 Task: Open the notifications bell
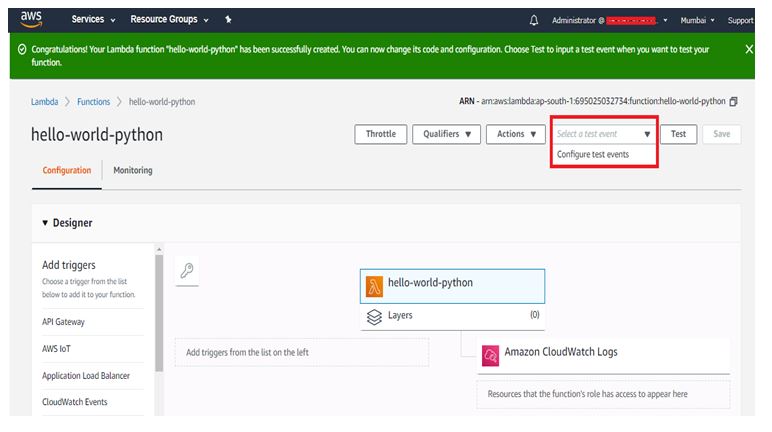534,20
